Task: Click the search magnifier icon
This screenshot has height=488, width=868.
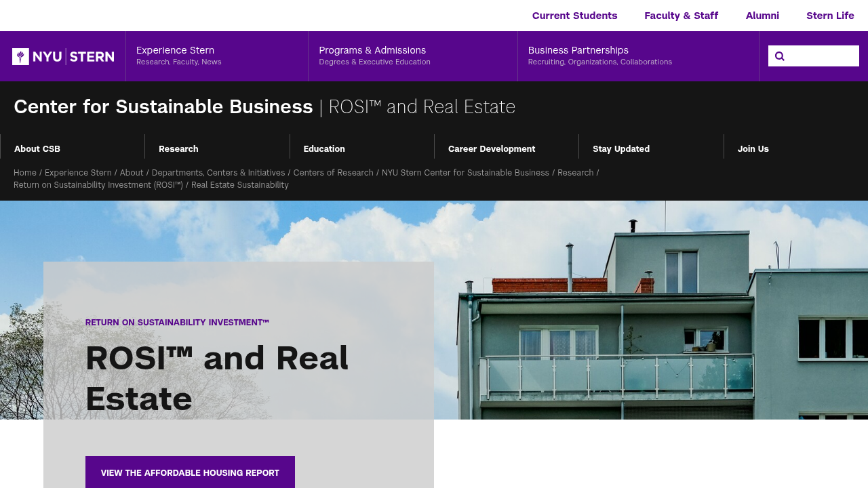Action: [780, 56]
